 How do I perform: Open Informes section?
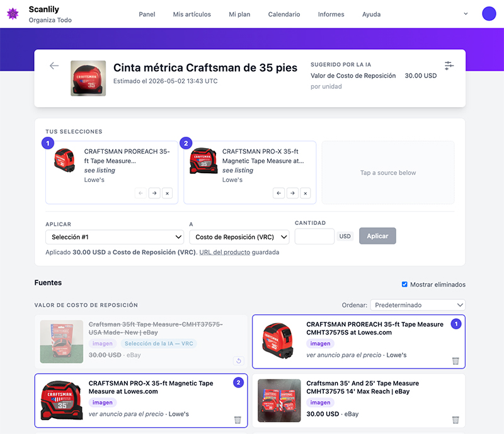click(x=331, y=14)
